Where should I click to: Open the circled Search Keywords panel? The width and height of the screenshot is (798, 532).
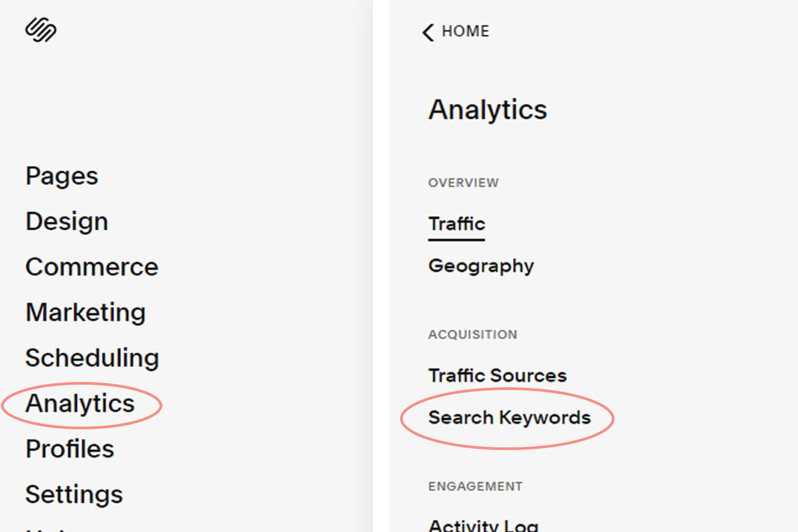point(510,418)
